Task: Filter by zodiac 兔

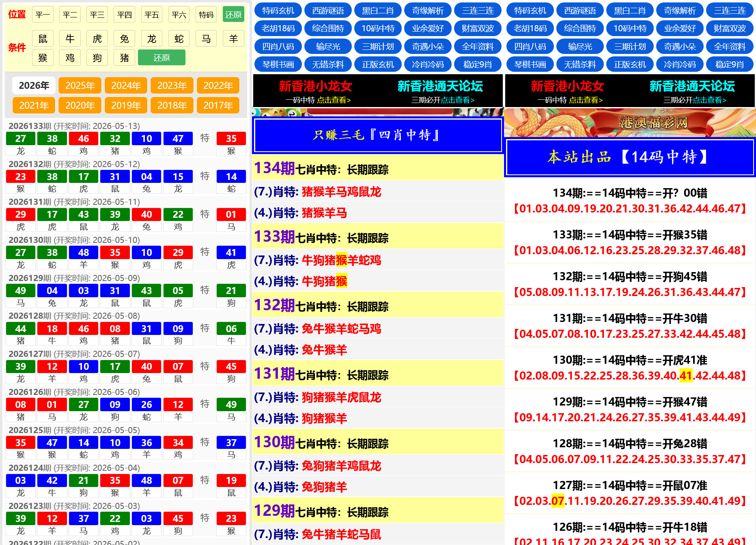Action: pos(124,39)
